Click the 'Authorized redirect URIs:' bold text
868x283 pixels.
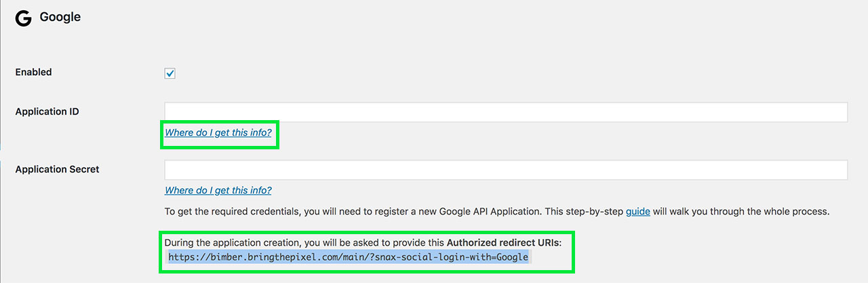[x=504, y=242]
